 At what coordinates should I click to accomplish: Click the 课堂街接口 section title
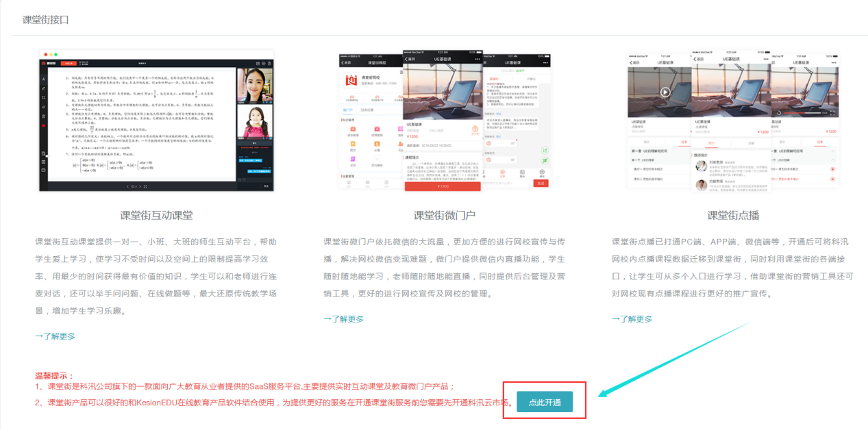tap(46, 20)
